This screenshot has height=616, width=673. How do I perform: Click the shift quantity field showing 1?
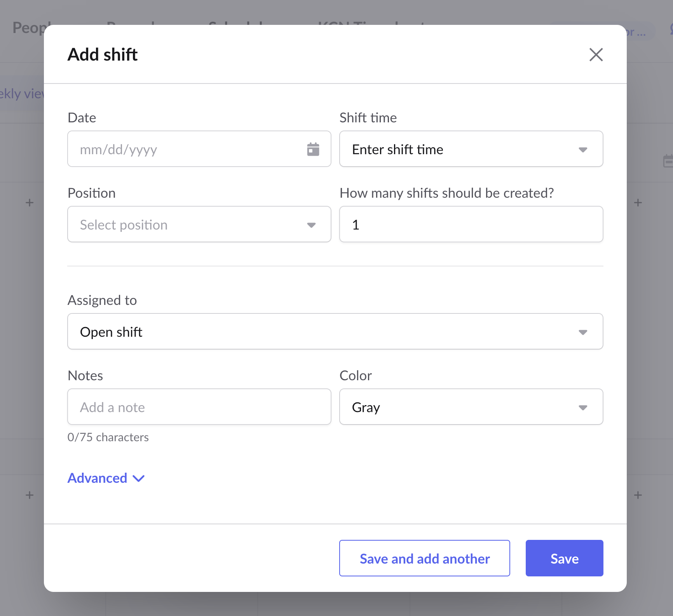(471, 224)
